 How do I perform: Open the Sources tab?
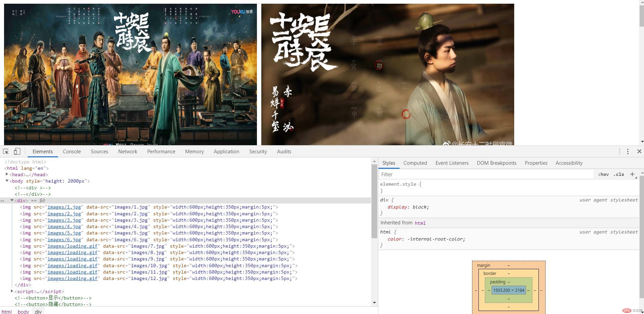[x=99, y=152]
